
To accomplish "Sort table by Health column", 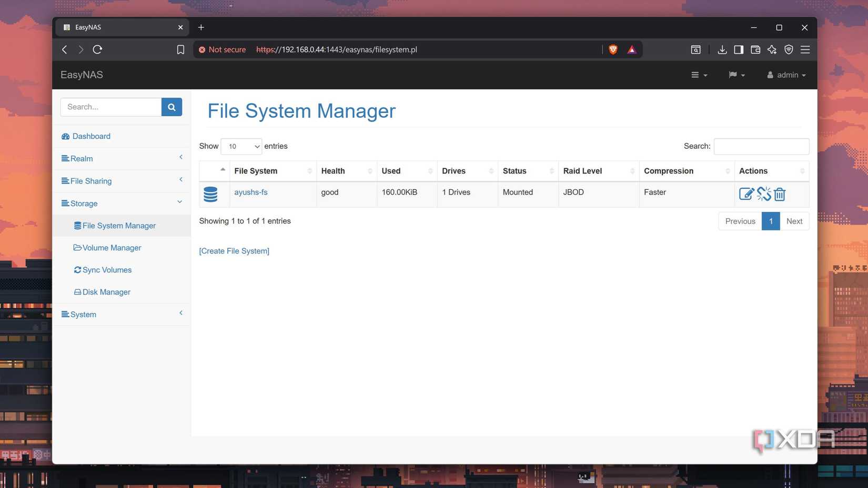I will pos(347,171).
